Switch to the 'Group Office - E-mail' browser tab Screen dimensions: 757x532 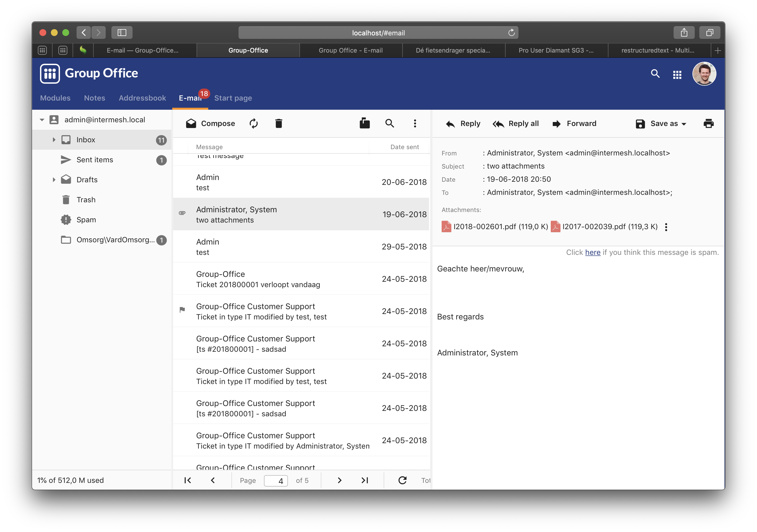[x=351, y=51]
